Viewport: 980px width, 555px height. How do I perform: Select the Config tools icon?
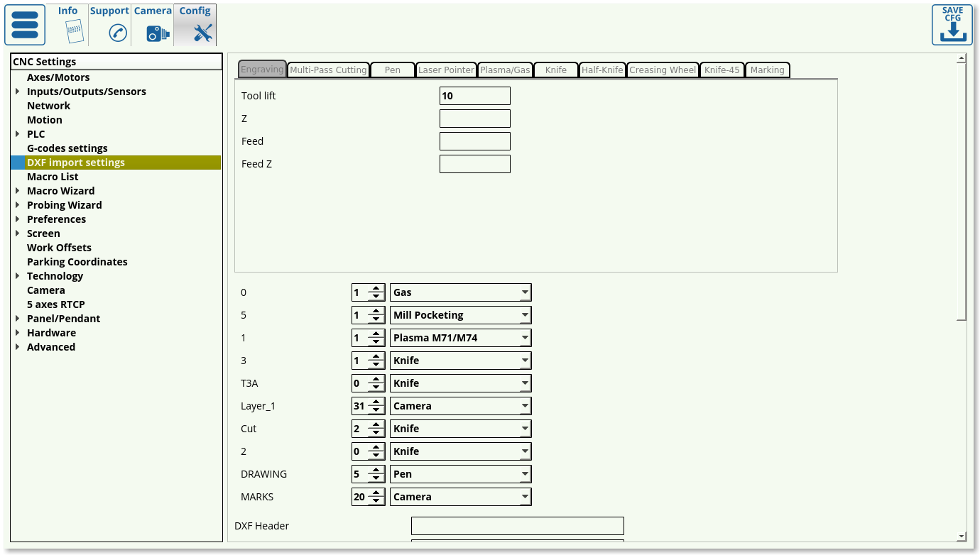(x=202, y=33)
